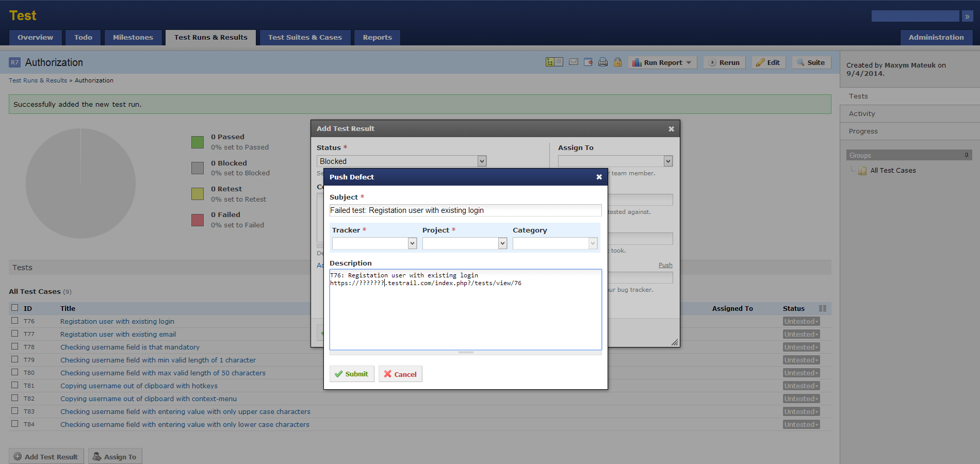Image resolution: width=980 pixels, height=464 pixels.
Task: Expand the Run Report dropdown button
Action: coord(662,62)
